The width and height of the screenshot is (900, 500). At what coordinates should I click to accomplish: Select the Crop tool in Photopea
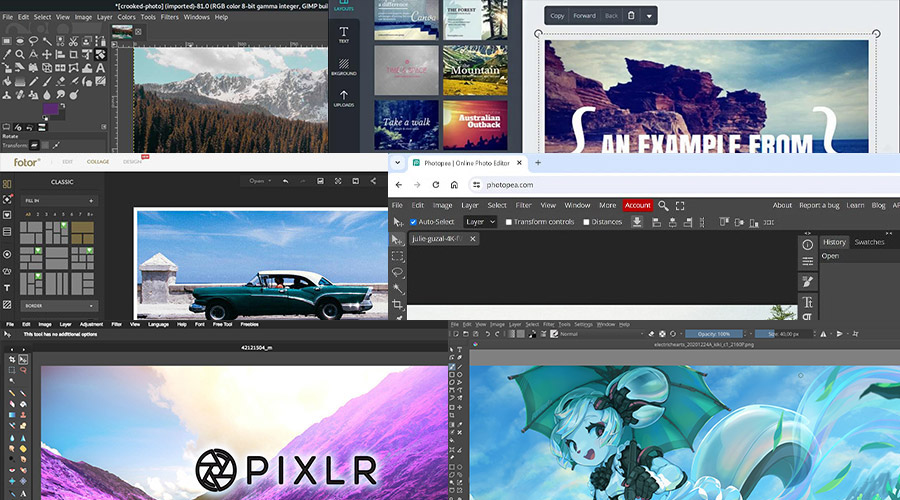click(x=397, y=304)
